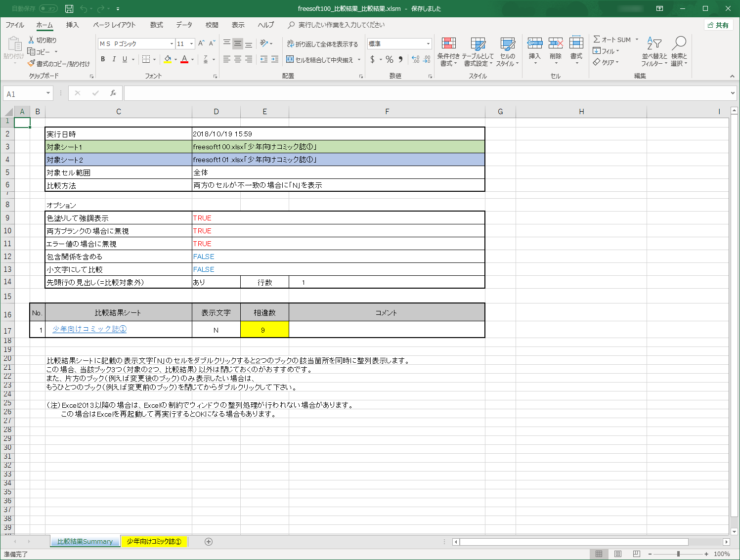Apply the red font color

184,59
